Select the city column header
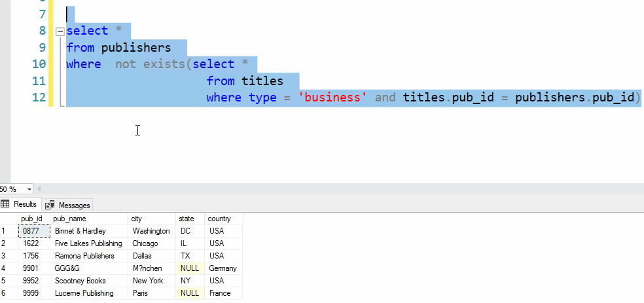644x303 pixels. click(152, 219)
